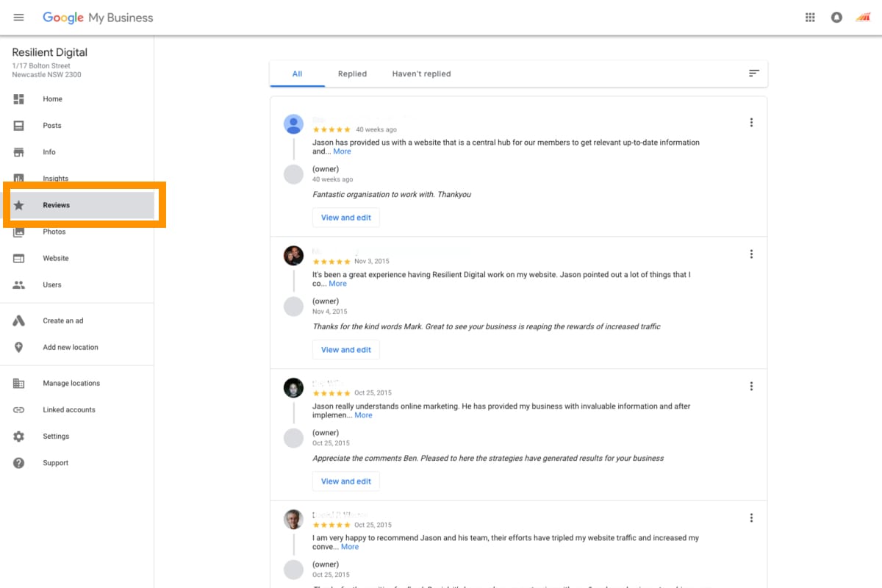Open the notifications bell

click(836, 18)
